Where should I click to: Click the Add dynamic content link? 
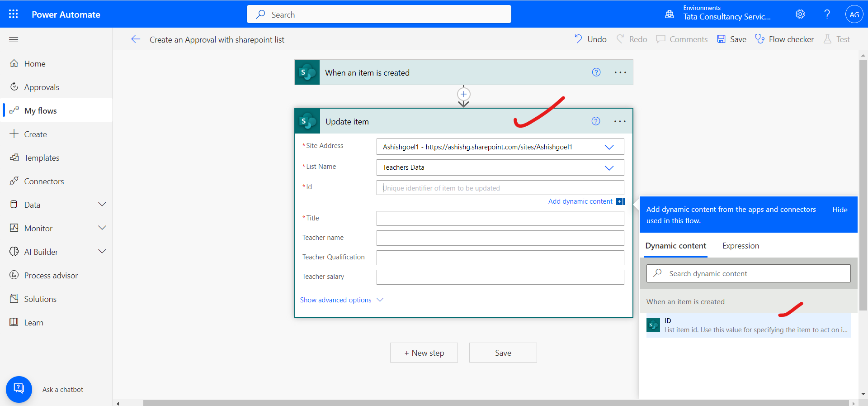(x=580, y=201)
